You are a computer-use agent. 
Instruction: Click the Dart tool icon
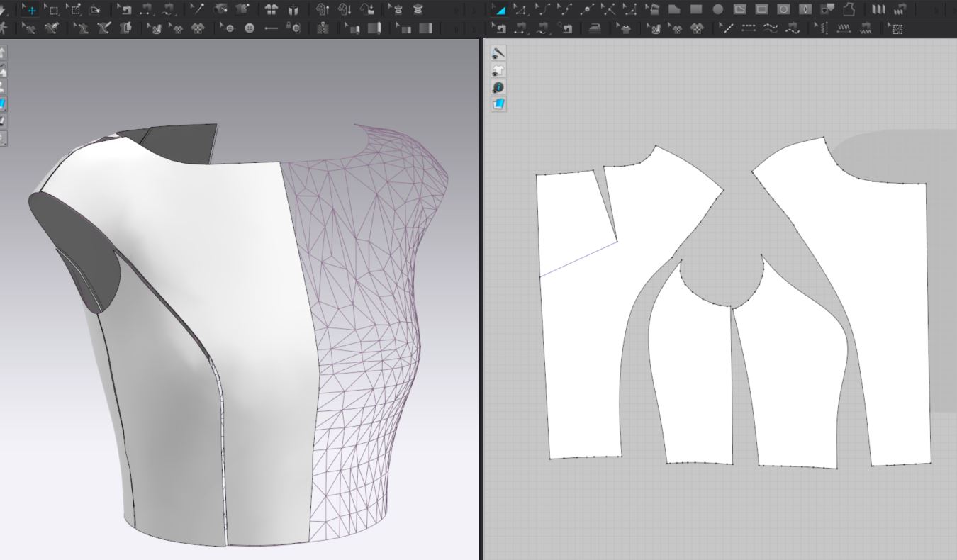(x=805, y=10)
